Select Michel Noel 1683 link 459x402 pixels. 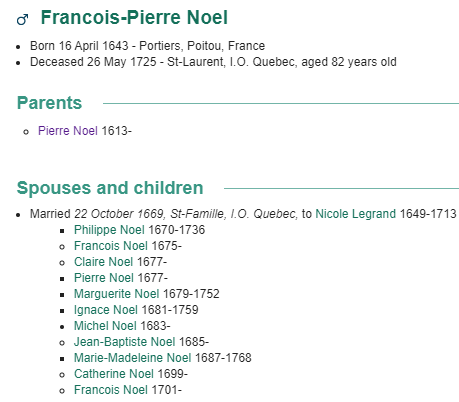click(x=105, y=326)
